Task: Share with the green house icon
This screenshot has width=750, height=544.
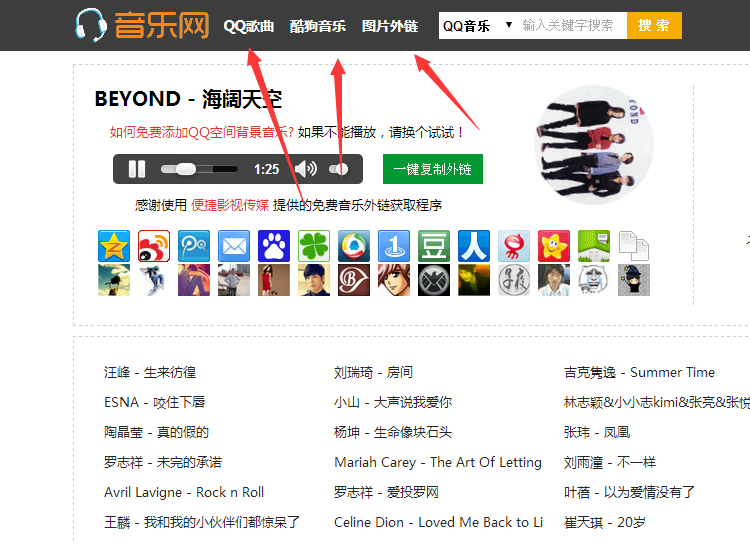Action: tap(594, 246)
